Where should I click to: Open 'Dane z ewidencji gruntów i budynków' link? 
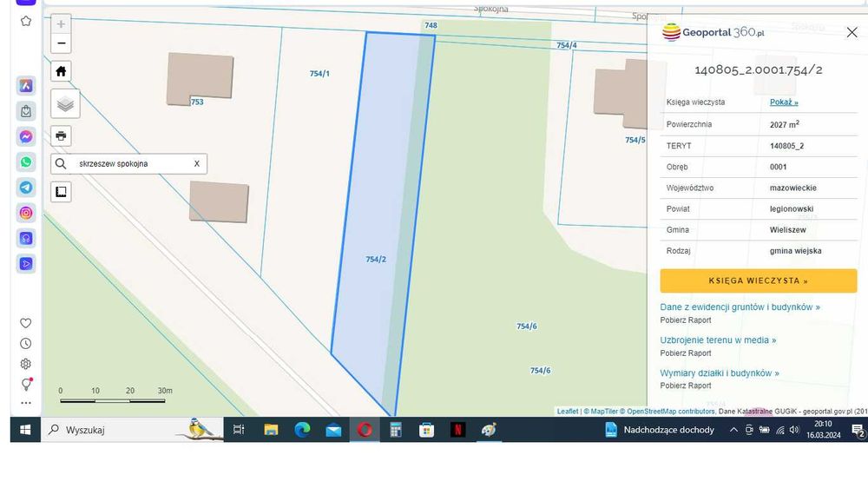[740, 307]
